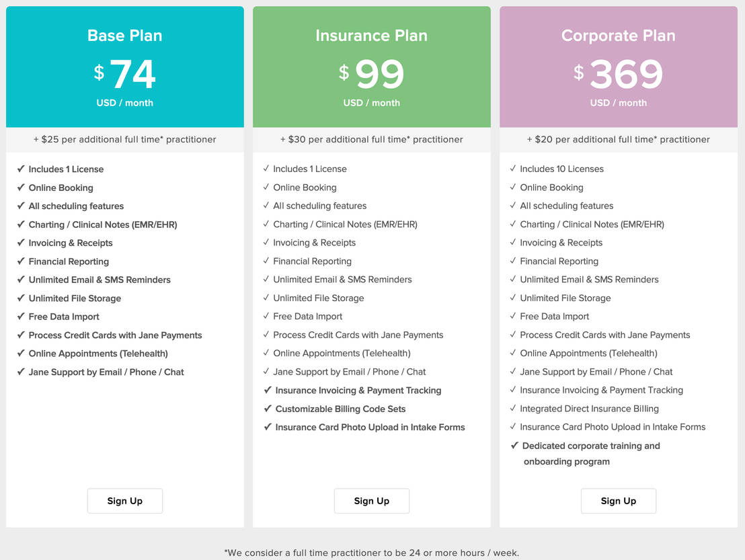Screen dimensions: 745x560
Task: Click the checkmark next to Customizable Billing Code Sets
Action: [267, 409]
